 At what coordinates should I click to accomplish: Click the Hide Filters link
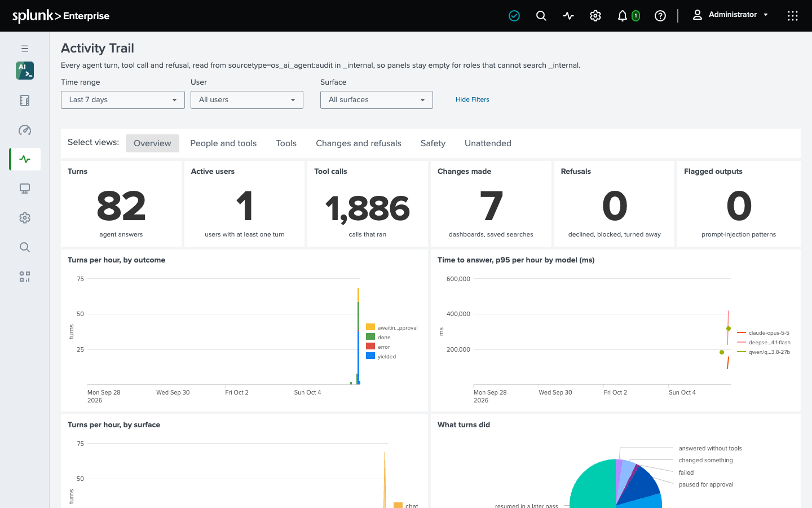473,99
